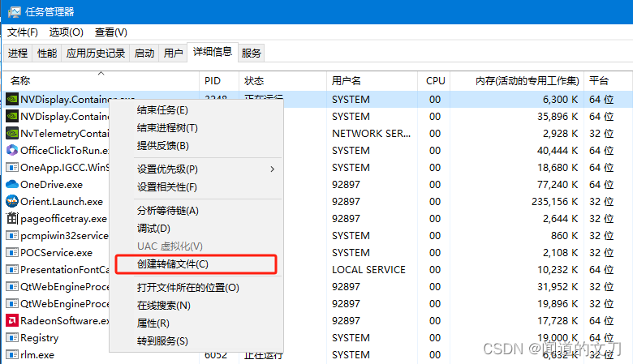The image size is (633, 364).
Task: Choose 分析等待链(A) in context menu
Action: tap(196, 211)
